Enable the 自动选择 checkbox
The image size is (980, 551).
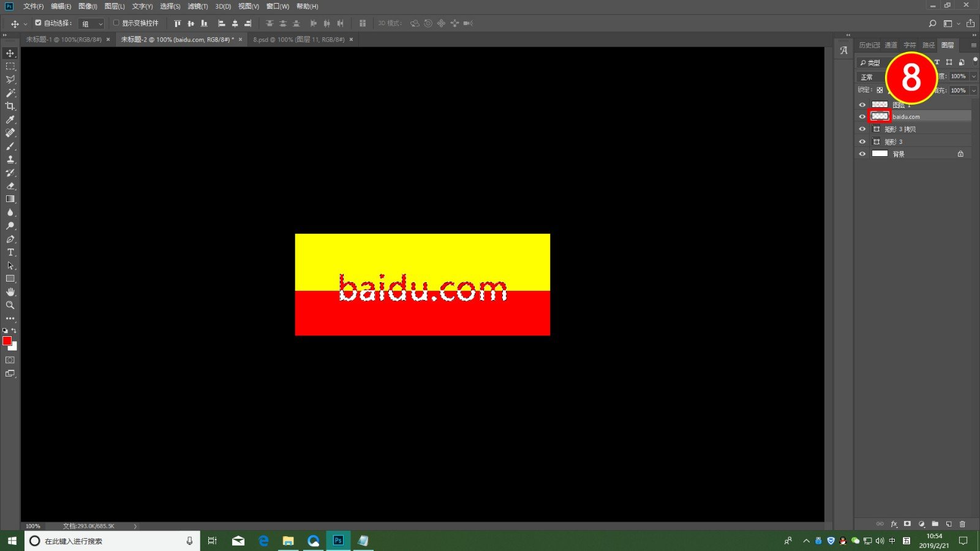tap(39, 23)
